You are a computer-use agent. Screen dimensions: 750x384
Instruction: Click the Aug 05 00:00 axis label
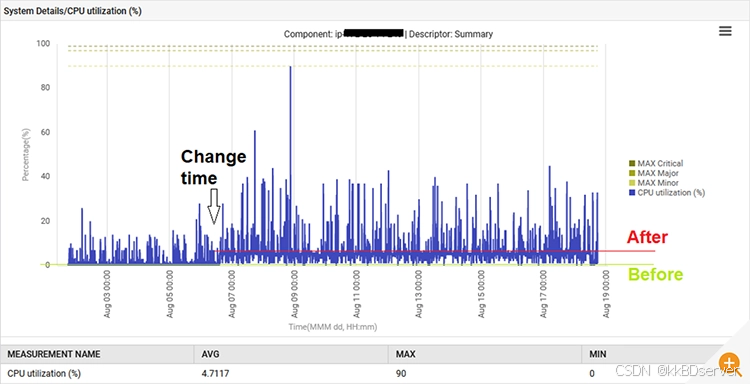(170, 294)
